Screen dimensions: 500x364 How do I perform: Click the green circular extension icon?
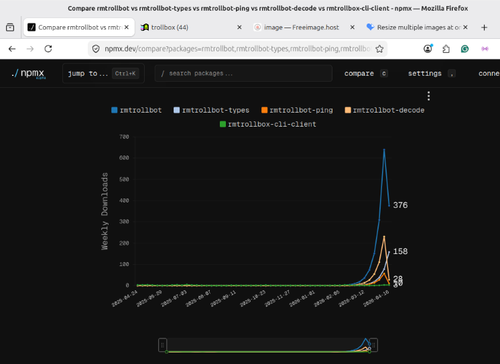coord(465,49)
